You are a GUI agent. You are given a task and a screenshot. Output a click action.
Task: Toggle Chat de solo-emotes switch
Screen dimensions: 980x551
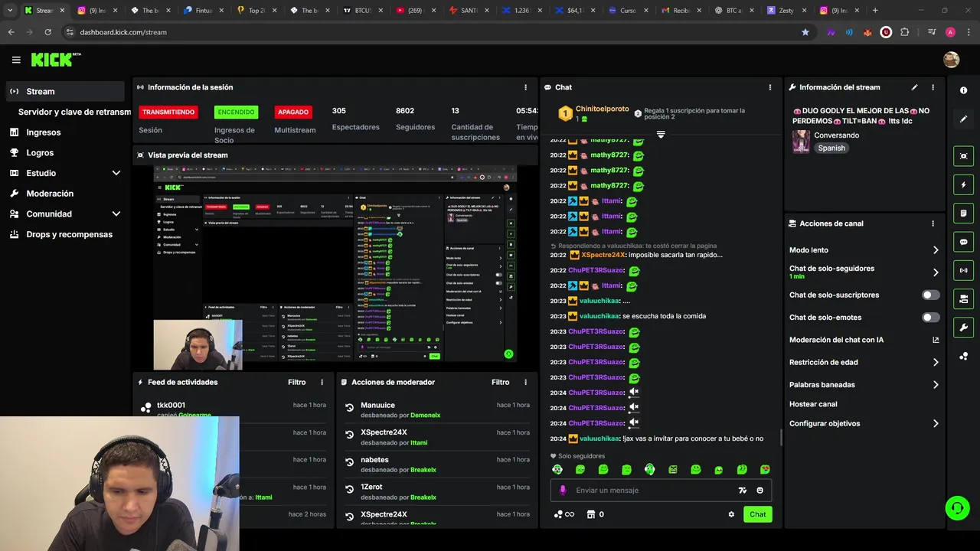pos(930,317)
